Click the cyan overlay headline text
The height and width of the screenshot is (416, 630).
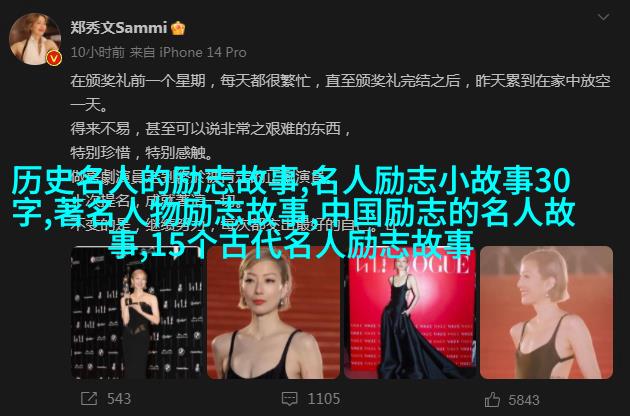coord(292,212)
